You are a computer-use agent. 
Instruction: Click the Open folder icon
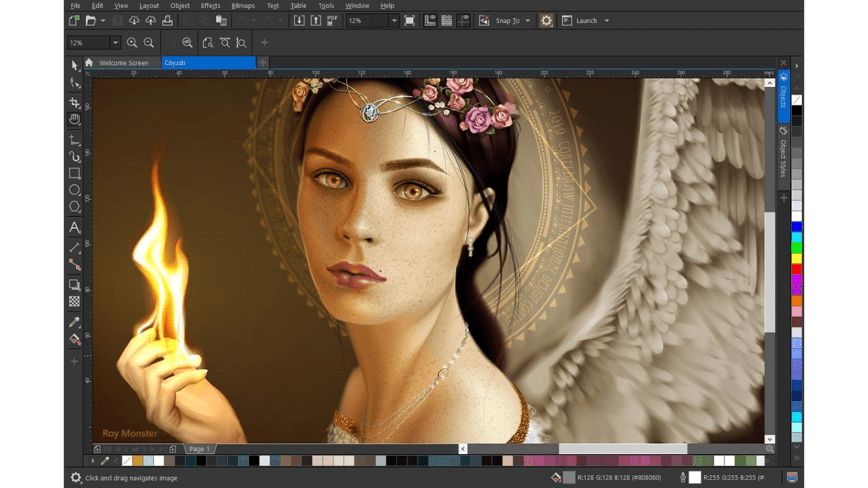[x=91, y=21]
